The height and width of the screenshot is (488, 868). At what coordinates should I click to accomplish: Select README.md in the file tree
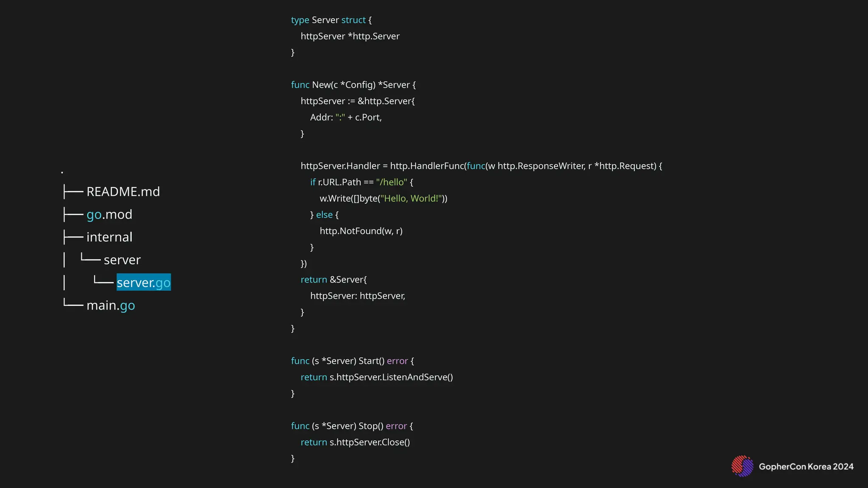pos(123,191)
